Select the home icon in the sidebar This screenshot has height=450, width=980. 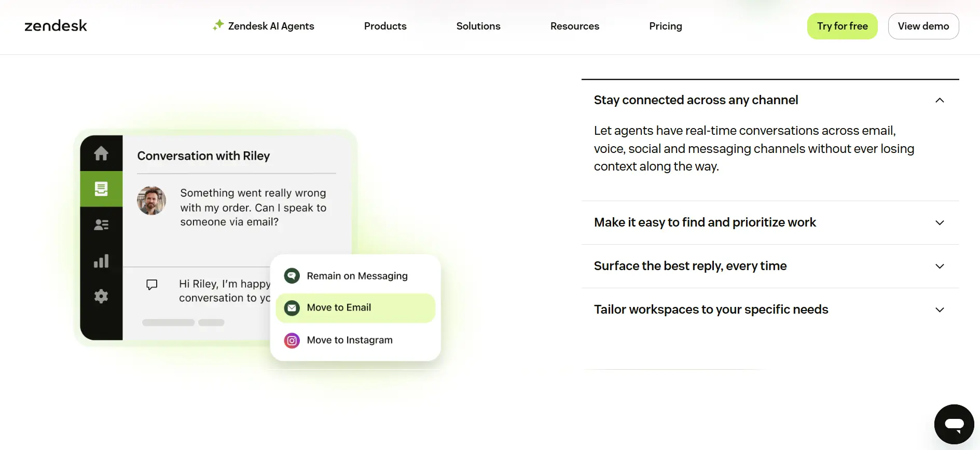pyautogui.click(x=101, y=153)
